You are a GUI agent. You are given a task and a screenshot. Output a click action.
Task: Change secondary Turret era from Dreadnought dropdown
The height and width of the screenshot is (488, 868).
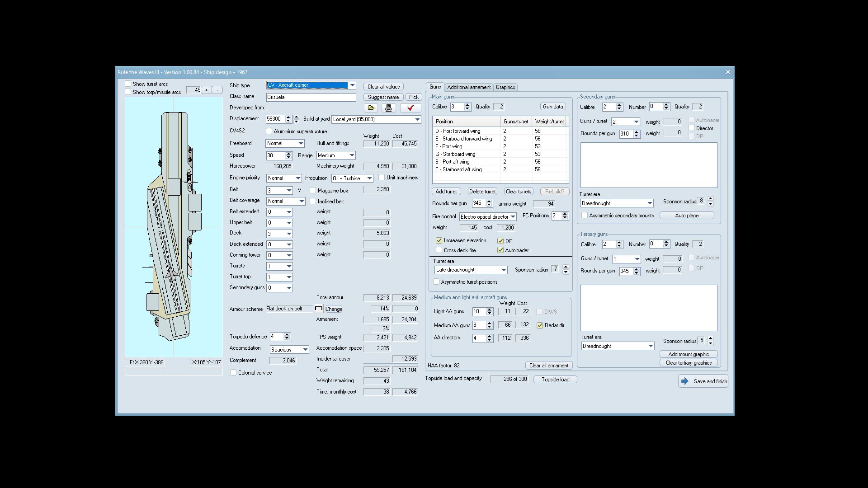pos(650,203)
